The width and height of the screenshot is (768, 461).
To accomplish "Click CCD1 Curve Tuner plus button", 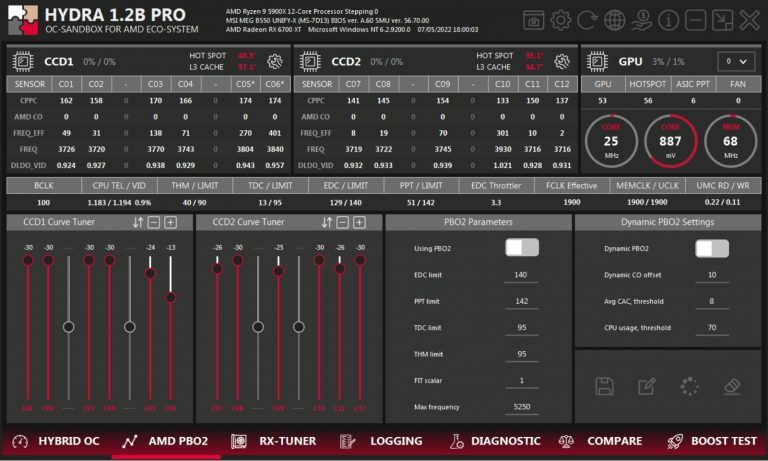I will (170, 222).
